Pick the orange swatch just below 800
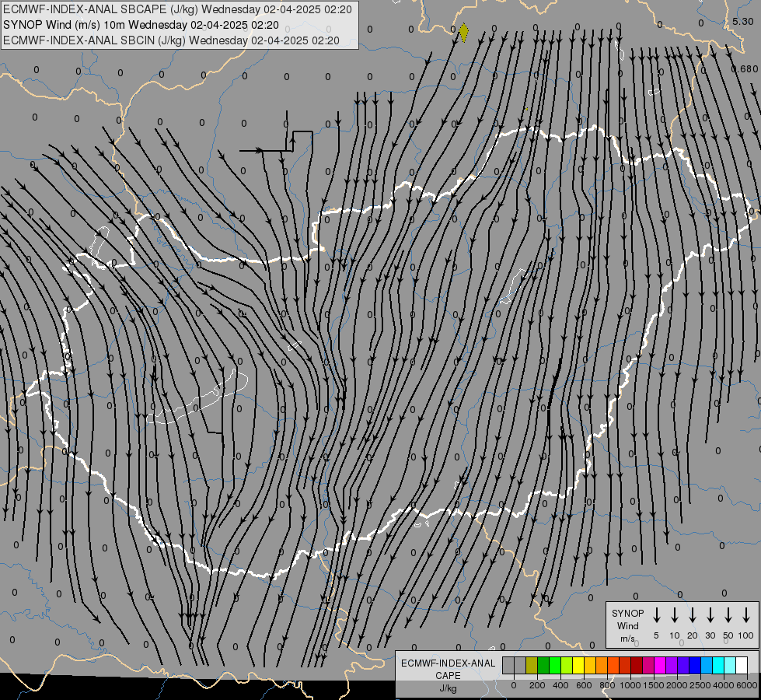Viewport: 761px width, 700px height. 602,665
